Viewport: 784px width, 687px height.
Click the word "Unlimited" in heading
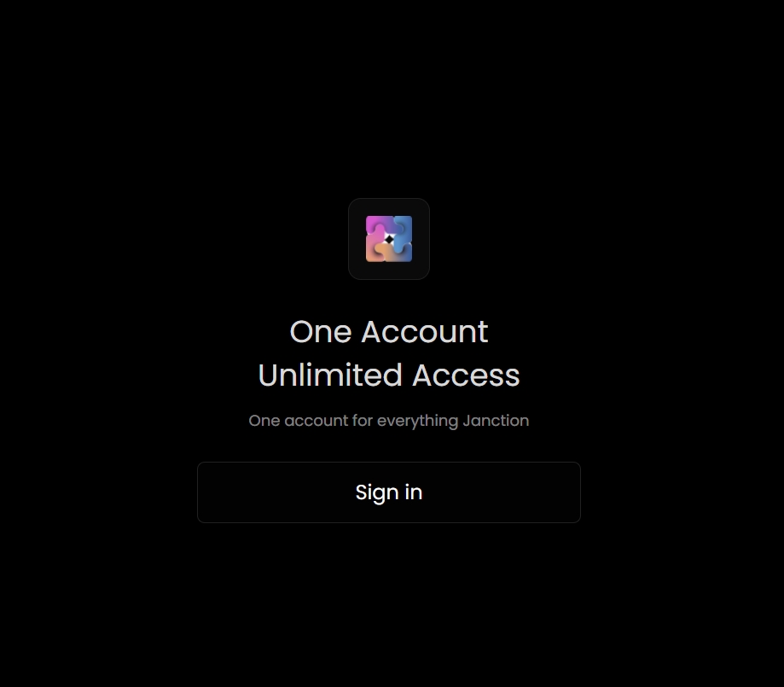tap(330, 376)
